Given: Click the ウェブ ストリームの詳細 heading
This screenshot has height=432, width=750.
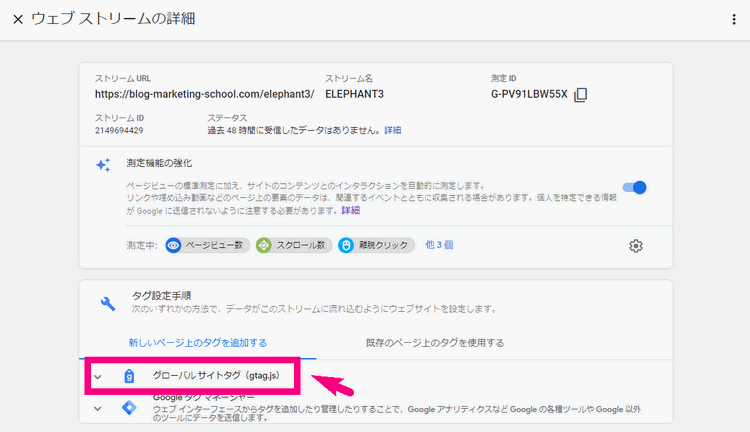Looking at the screenshot, I should pos(113,19).
